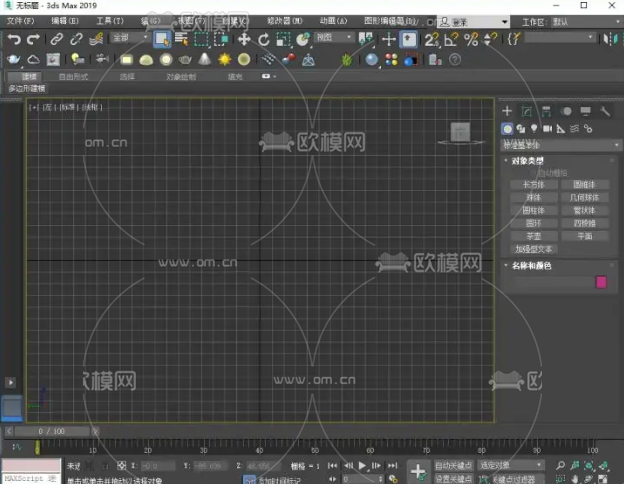Select the Move transform tool

coord(243,40)
